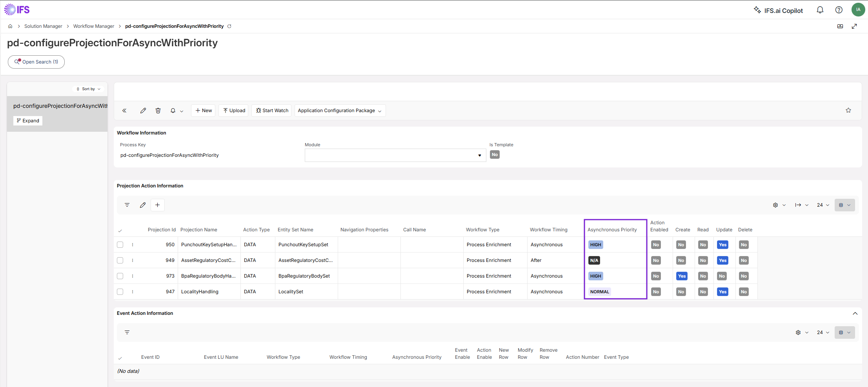Click the home breadcrumb icon

10,26
